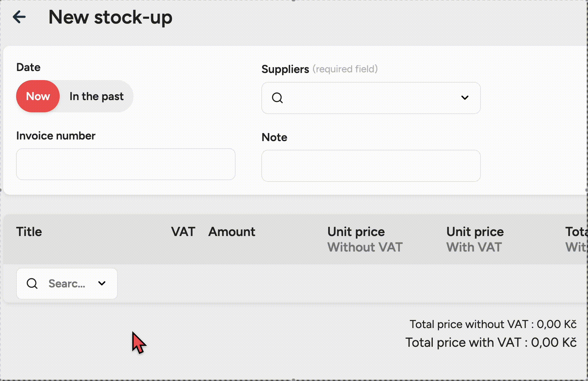Viewport: 588px width, 381px height.
Task: Click the Total price with VAT summary
Action: pyautogui.click(x=491, y=343)
